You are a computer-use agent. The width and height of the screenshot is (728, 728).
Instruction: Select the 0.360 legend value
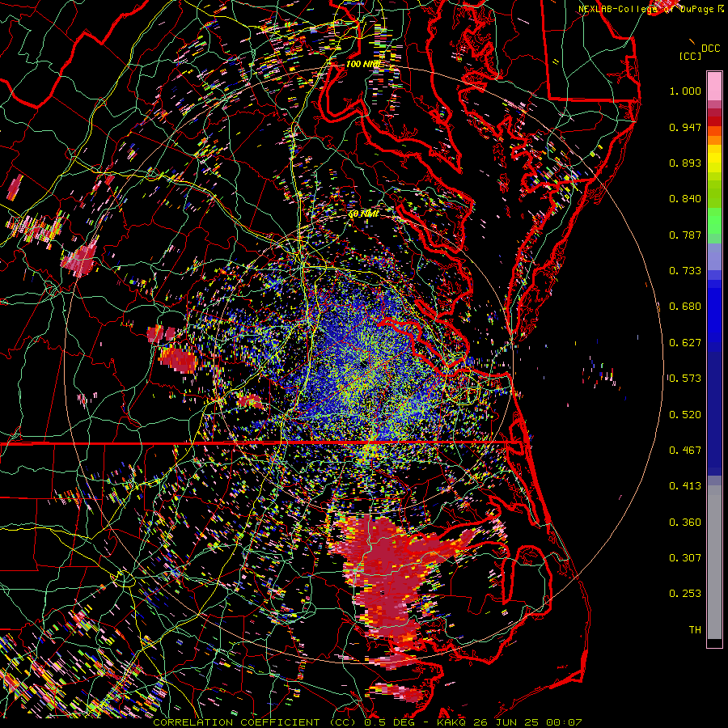[685, 523]
